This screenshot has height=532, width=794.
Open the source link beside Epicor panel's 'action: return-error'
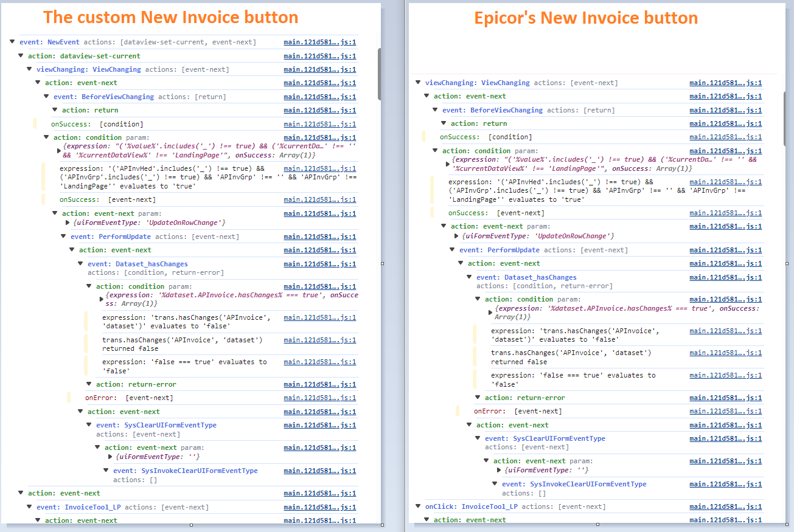[726, 398]
